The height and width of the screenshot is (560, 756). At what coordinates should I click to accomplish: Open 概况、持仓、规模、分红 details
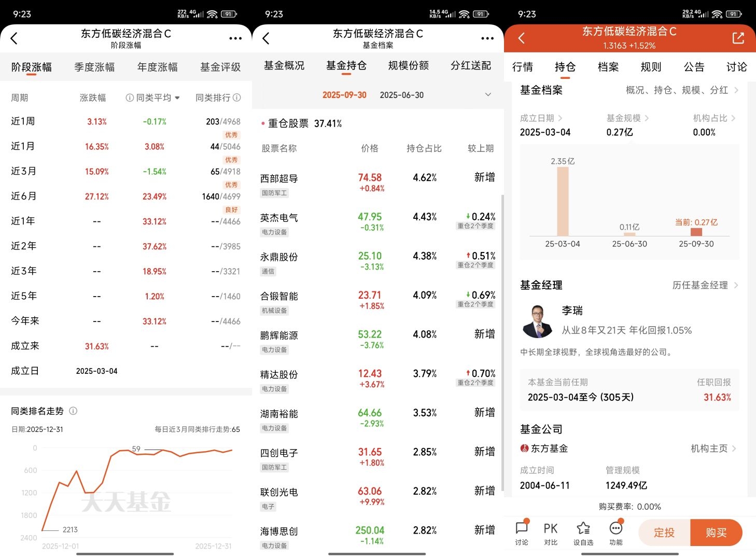click(x=682, y=90)
